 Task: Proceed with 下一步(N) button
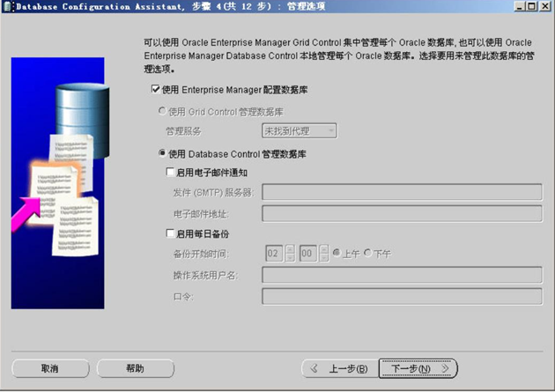[418, 368]
